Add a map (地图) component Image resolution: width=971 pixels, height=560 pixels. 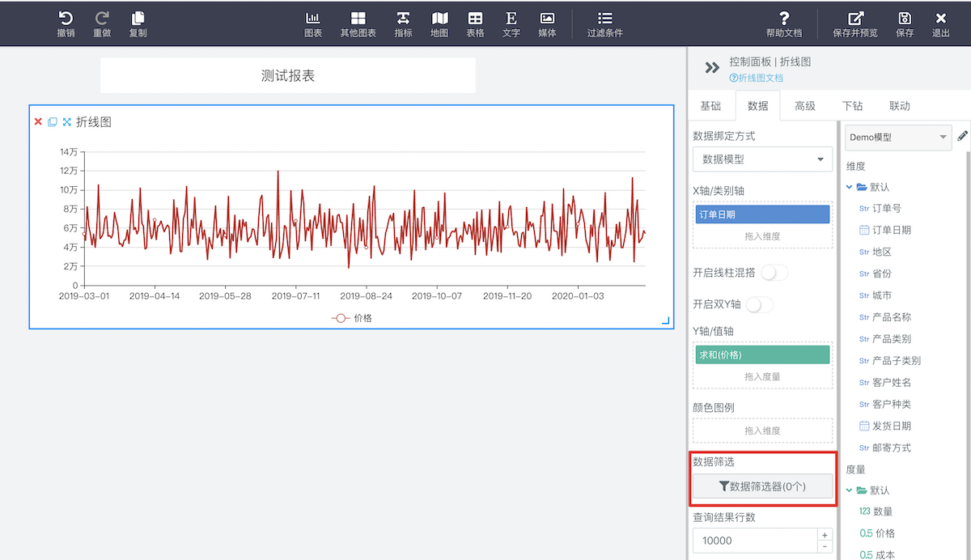point(439,23)
